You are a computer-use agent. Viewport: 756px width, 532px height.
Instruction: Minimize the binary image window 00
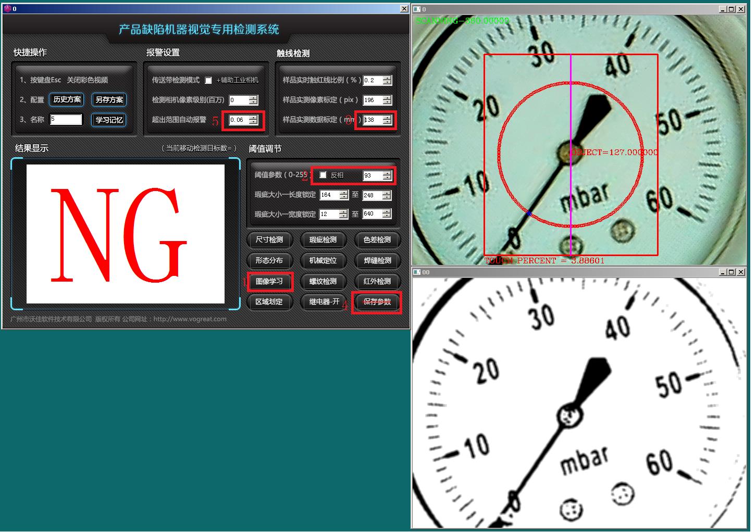(722, 272)
